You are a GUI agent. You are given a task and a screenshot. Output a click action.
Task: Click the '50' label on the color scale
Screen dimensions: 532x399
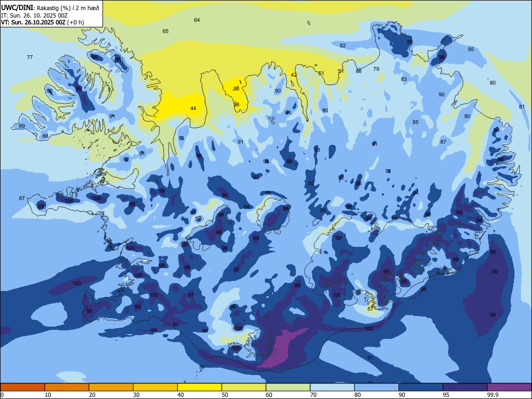tap(225, 395)
